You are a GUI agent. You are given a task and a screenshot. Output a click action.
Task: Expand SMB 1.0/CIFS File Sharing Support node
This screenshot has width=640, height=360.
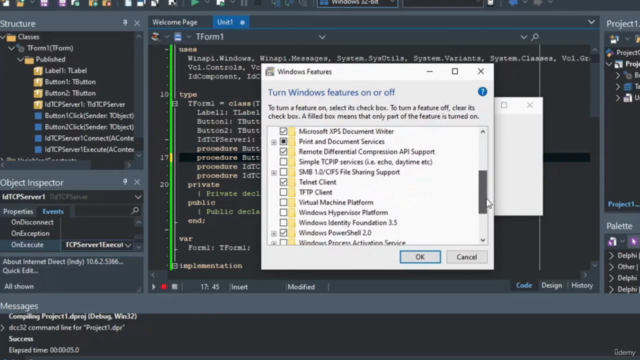pyautogui.click(x=274, y=173)
